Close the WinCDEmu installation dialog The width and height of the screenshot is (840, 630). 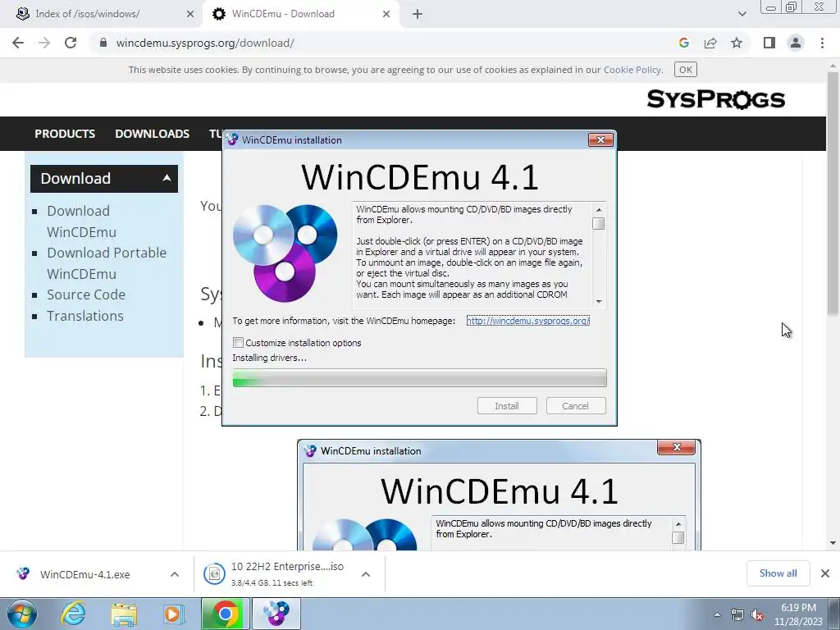(600, 139)
